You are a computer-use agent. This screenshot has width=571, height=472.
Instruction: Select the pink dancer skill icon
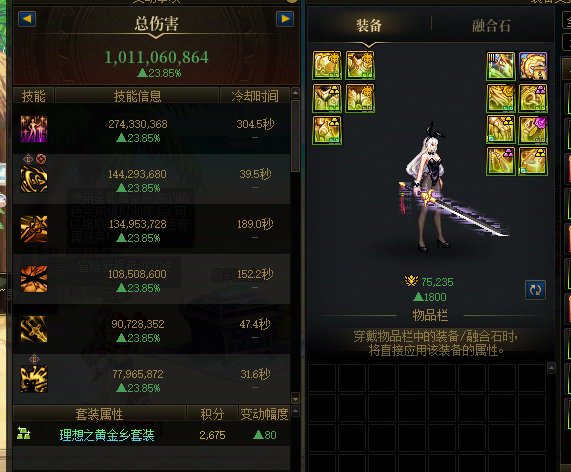34,129
